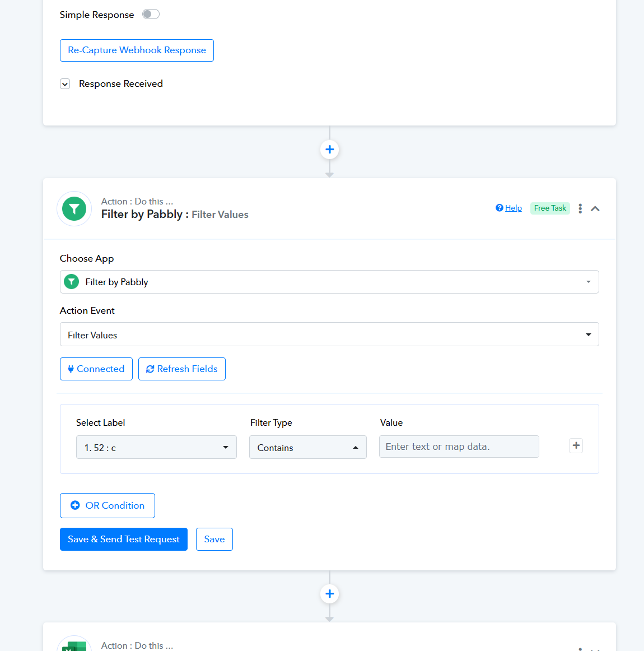The width and height of the screenshot is (644, 651).
Task: Click the refresh icon in Refresh Fields
Action: [x=150, y=369]
